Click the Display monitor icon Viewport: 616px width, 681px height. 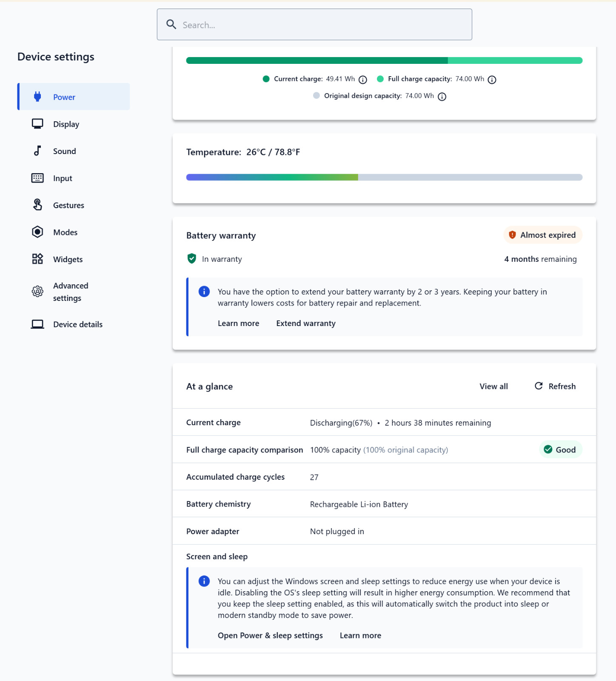(37, 124)
